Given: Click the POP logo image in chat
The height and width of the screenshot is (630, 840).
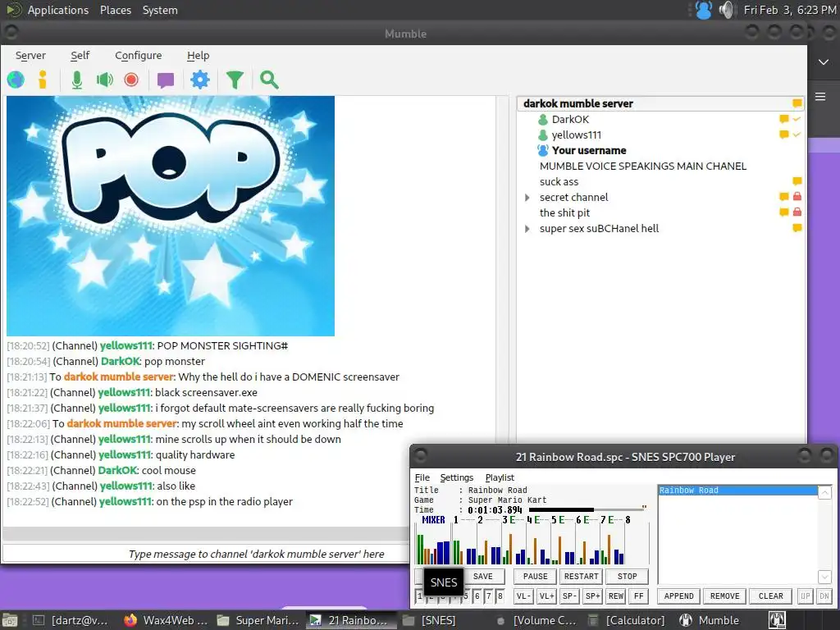Looking at the screenshot, I should click(x=171, y=216).
